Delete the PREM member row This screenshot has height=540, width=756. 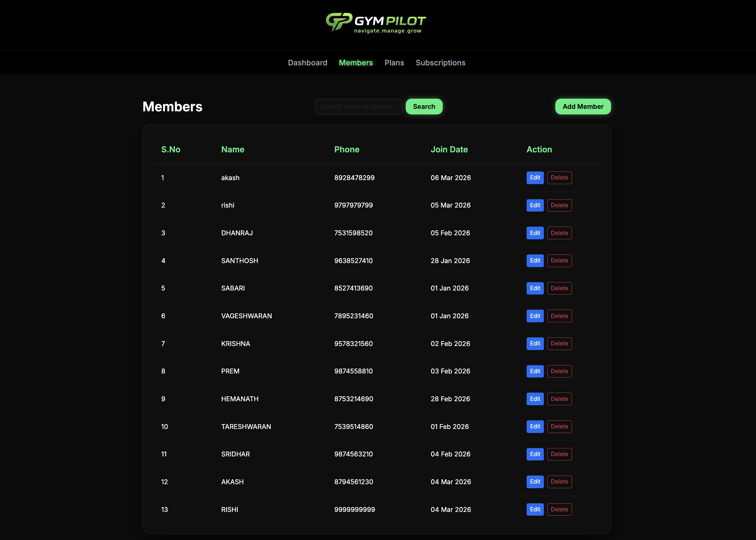click(x=559, y=371)
